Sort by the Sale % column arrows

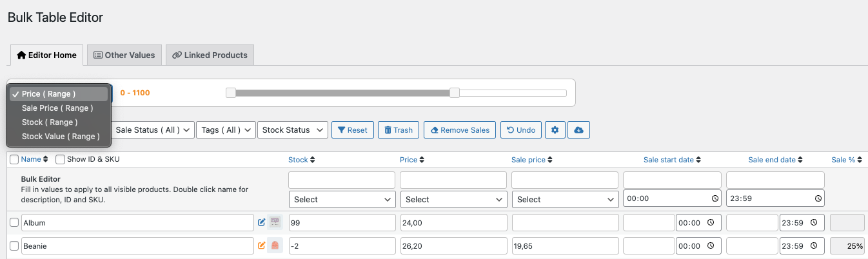point(859,160)
